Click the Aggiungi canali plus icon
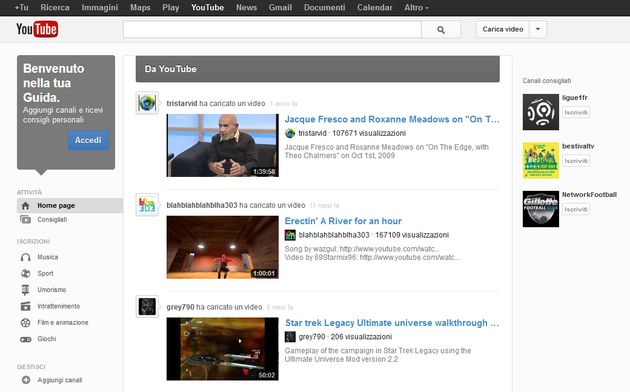The height and width of the screenshot is (392, 630). (26, 380)
